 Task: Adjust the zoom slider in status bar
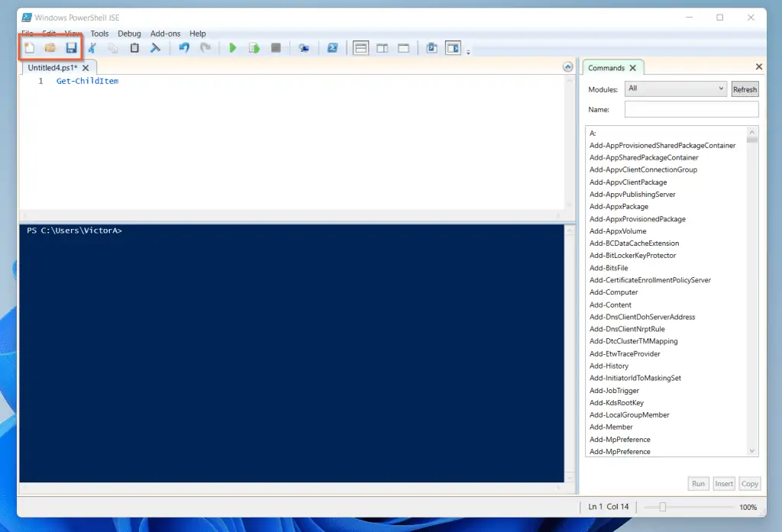(662, 507)
